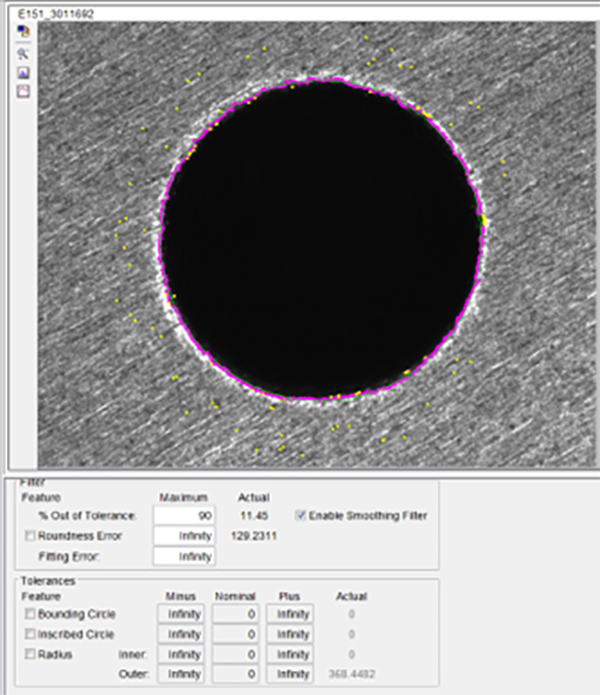Select the magnifier zoom tool
The image size is (600, 695).
pyautogui.click(x=23, y=54)
